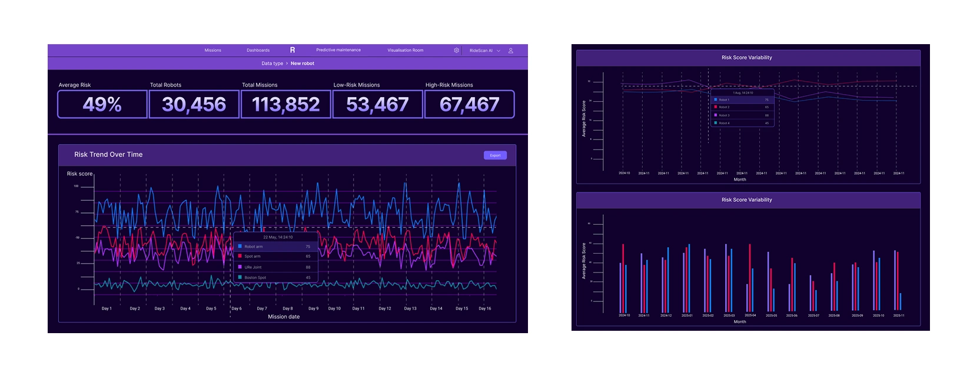The width and height of the screenshot is (980, 392).
Task: Expand the RideScan AI account dropdown
Action: coord(485,51)
